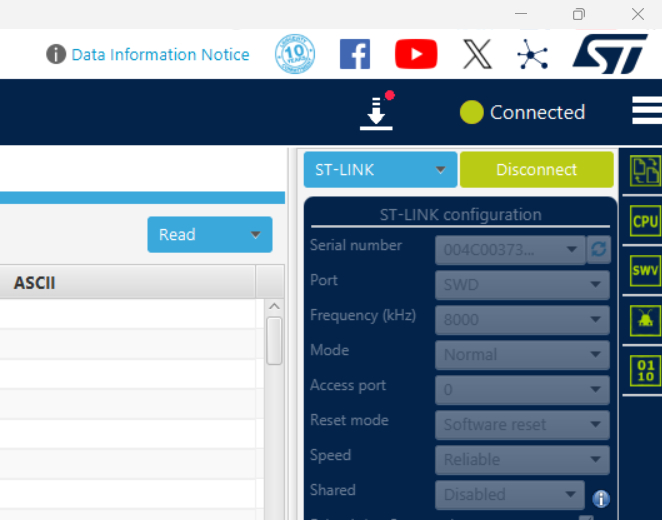Expand the Access port dropdown
Viewport: 662px width, 520px height.
[x=522, y=390]
